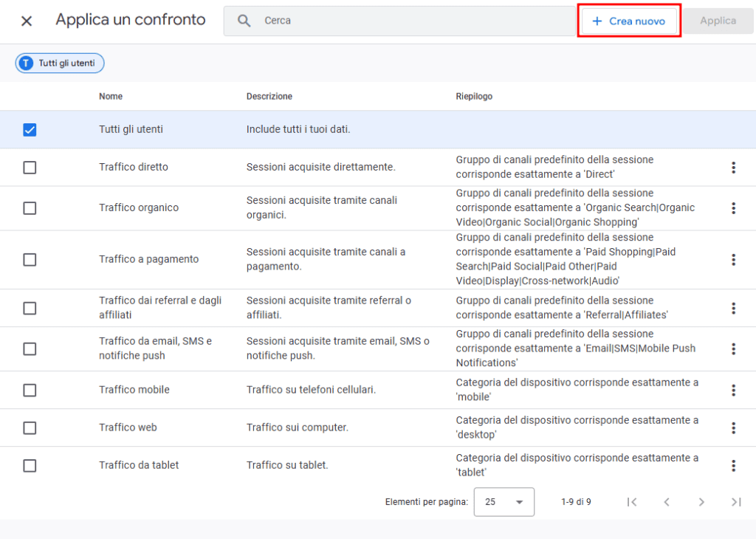Click the Crea nuovo button
The image size is (756, 539).
pos(629,21)
